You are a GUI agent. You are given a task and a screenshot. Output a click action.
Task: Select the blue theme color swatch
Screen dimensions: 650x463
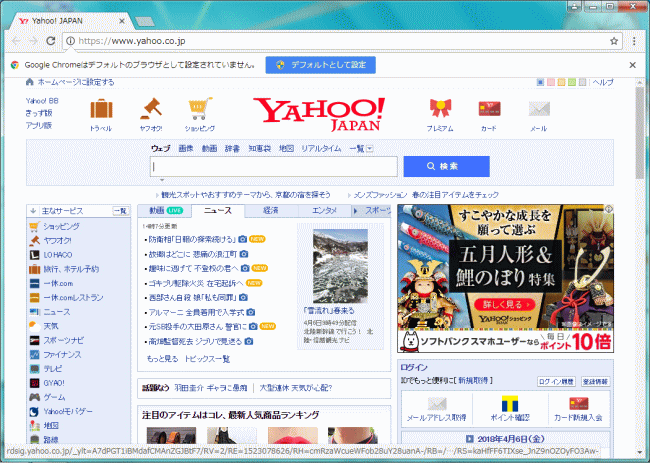[x=540, y=82]
